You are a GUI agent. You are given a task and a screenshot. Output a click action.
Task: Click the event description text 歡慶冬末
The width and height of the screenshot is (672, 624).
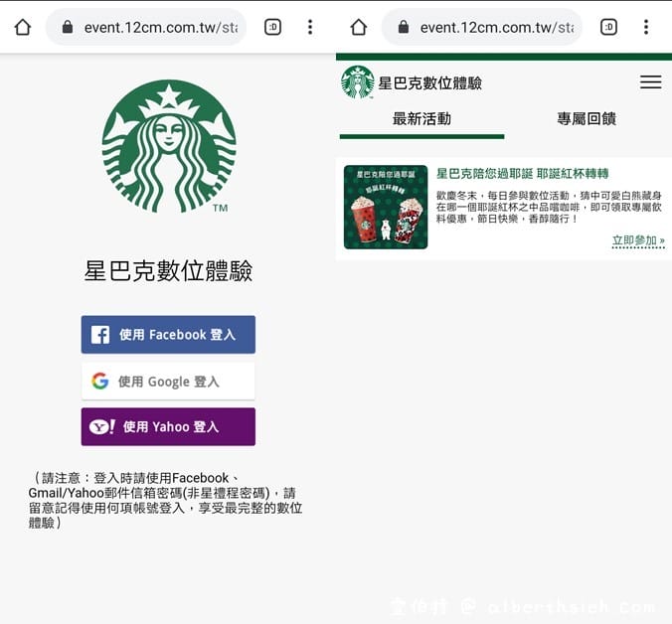[549, 208]
